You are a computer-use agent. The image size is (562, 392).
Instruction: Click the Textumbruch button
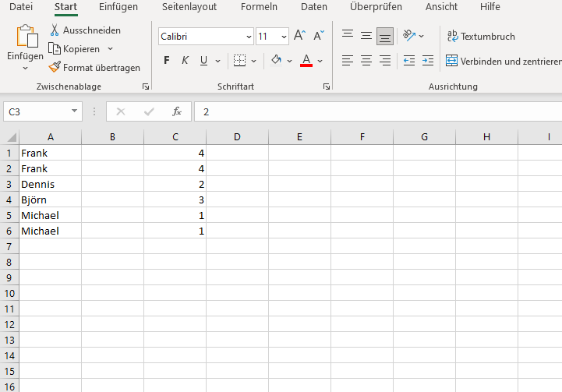click(481, 37)
